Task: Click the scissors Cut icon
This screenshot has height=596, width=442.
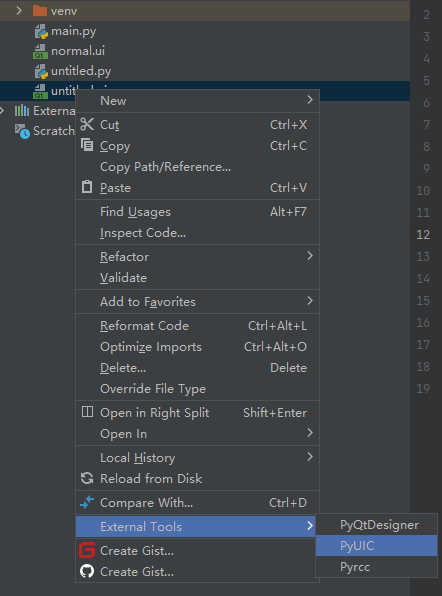Action: [87, 124]
